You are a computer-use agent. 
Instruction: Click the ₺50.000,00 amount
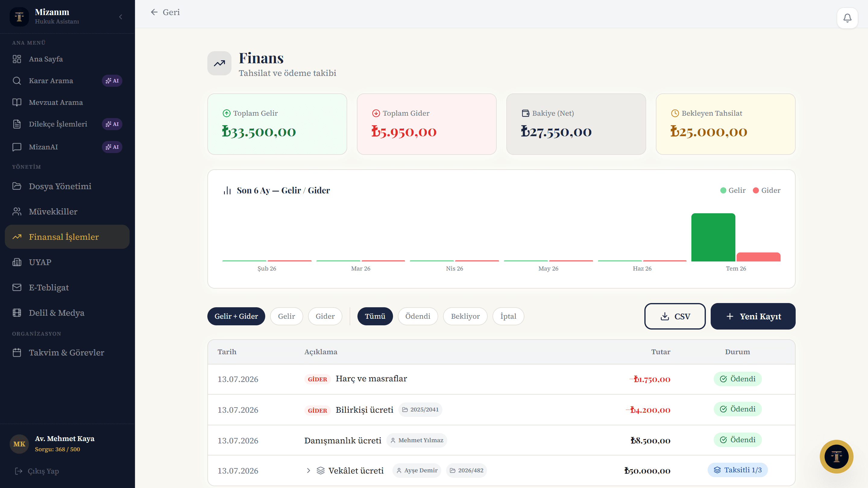[x=647, y=471]
